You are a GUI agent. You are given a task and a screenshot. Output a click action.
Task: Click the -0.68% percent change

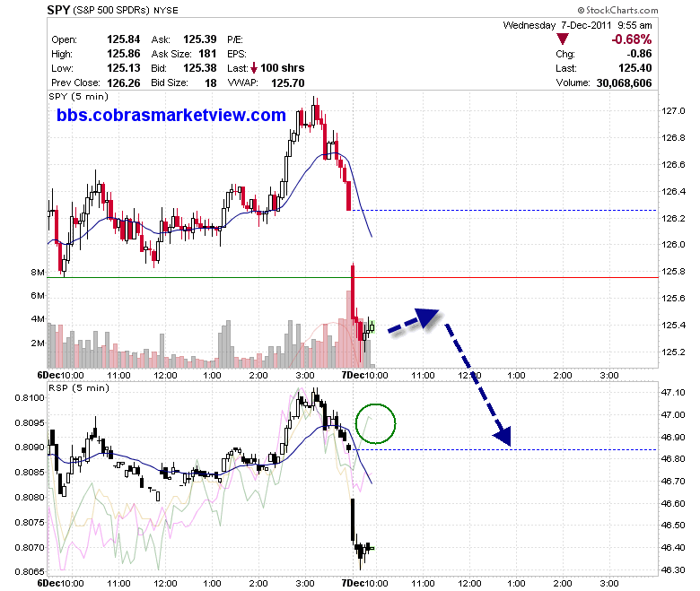(x=631, y=39)
